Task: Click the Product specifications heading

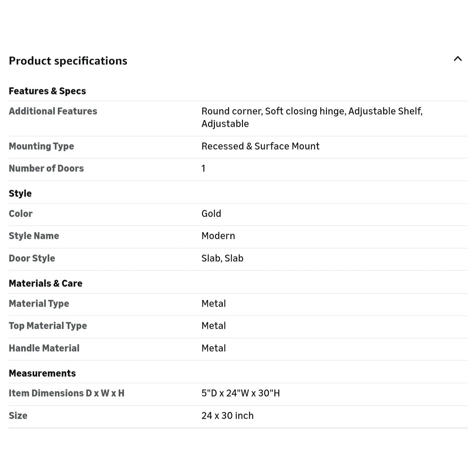Action: (68, 61)
